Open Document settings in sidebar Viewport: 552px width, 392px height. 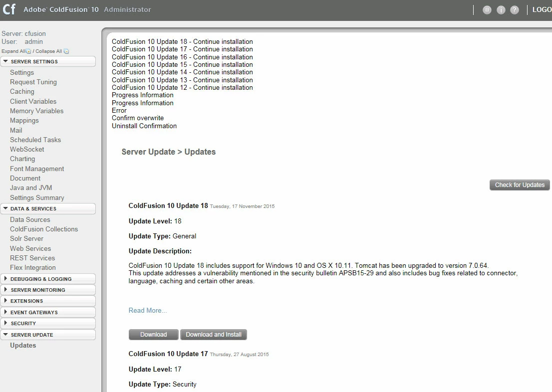click(25, 178)
